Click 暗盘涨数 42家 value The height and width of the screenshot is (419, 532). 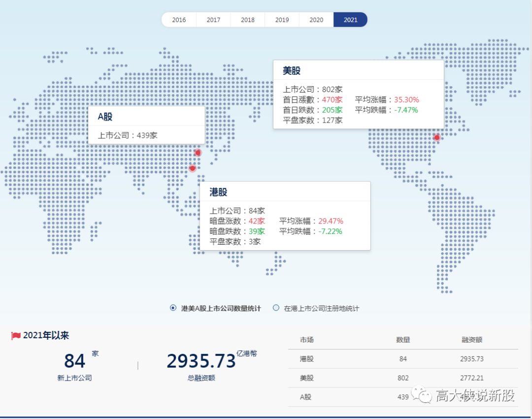[257, 221]
